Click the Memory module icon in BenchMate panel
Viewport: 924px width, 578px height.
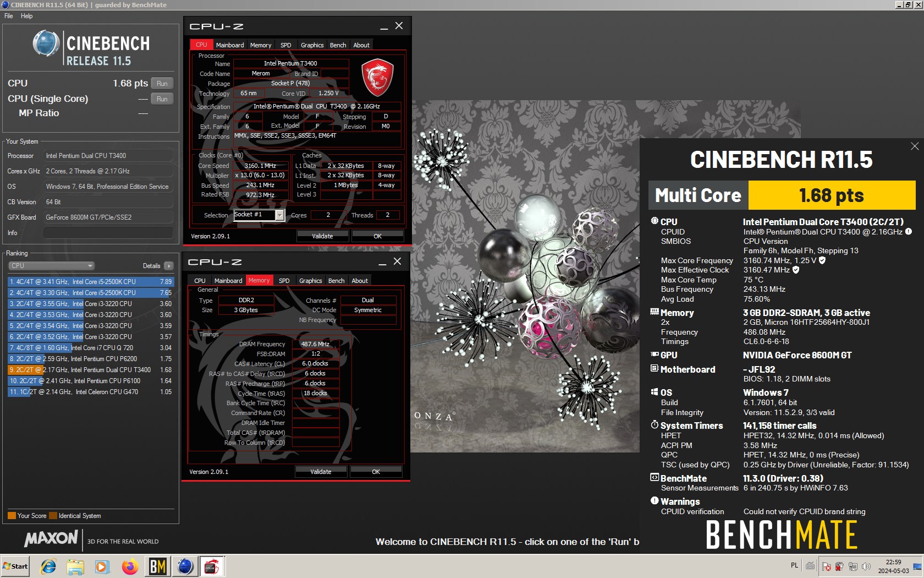coord(654,312)
